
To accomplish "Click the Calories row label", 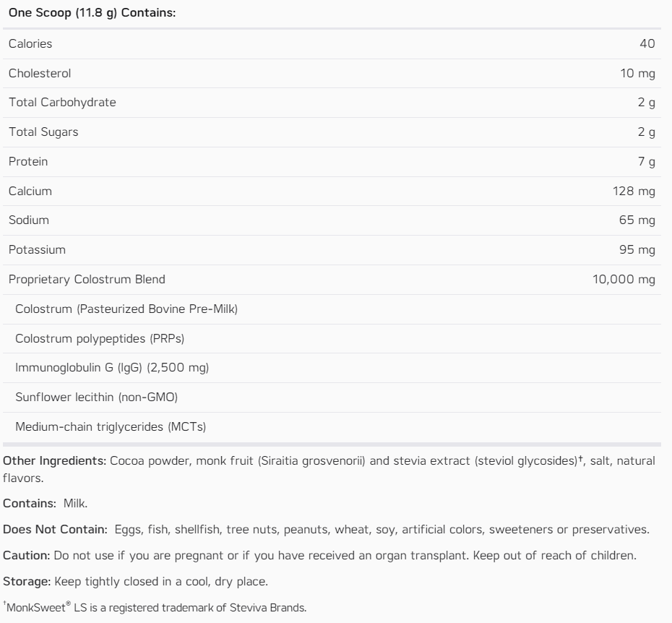I will click(x=30, y=44).
